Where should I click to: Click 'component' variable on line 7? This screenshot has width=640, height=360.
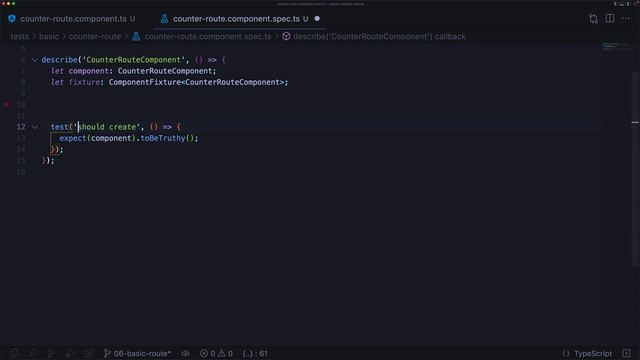(89, 71)
